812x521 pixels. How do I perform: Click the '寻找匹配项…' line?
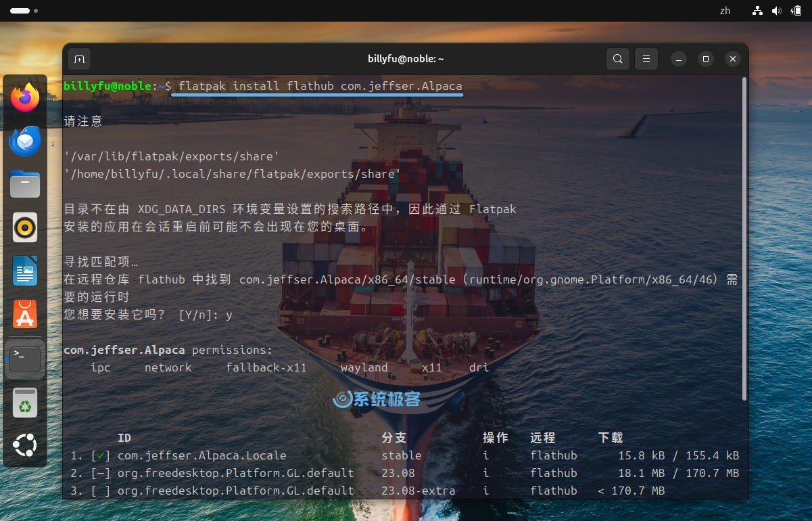click(x=101, y=262)
